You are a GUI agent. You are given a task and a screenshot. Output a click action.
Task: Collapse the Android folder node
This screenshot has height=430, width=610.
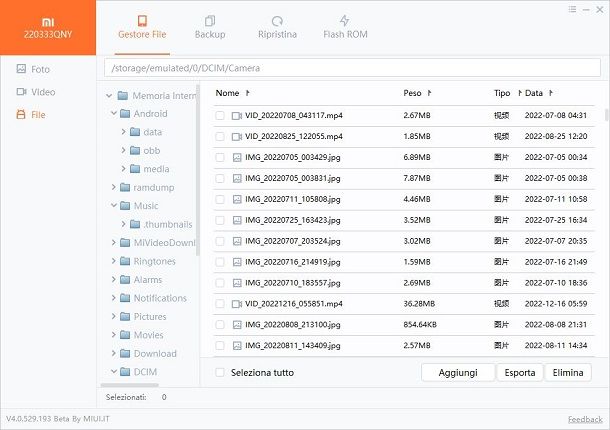(114, 114)
